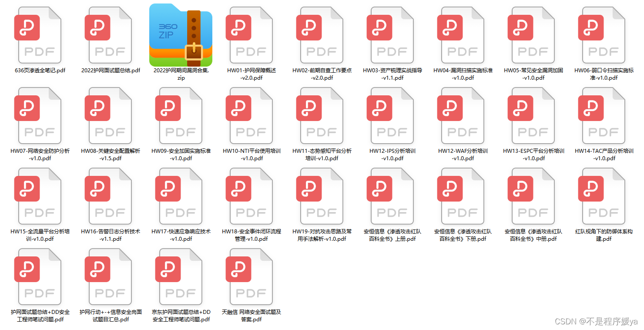The width and height of the screenshot is (644, 330).
Task: Click label HW15-全流量平台分析培训-v1.0.pdf
Action: pos(40,235)
